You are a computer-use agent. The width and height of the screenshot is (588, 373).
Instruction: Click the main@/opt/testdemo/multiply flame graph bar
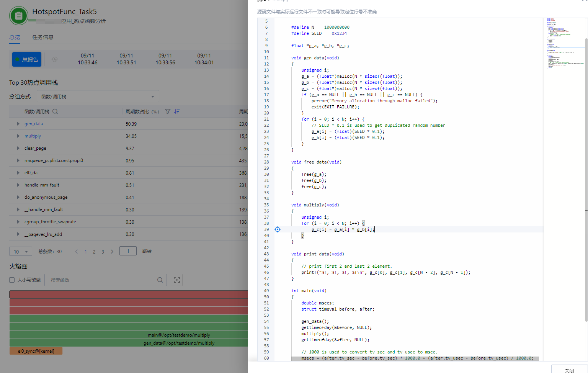[x=129, y=335]
